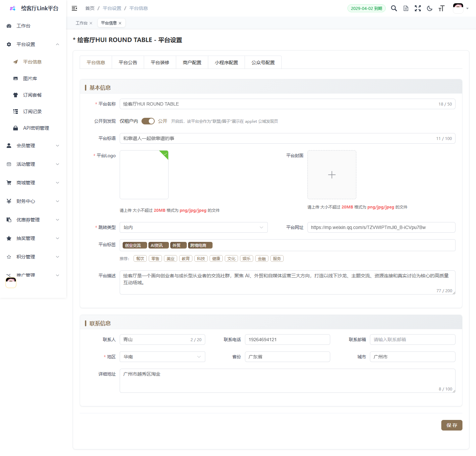Viewport: 476px width, 456px height.
Task: Collapse sidebar using the menu fold icon
Action: tap(74, 8)
